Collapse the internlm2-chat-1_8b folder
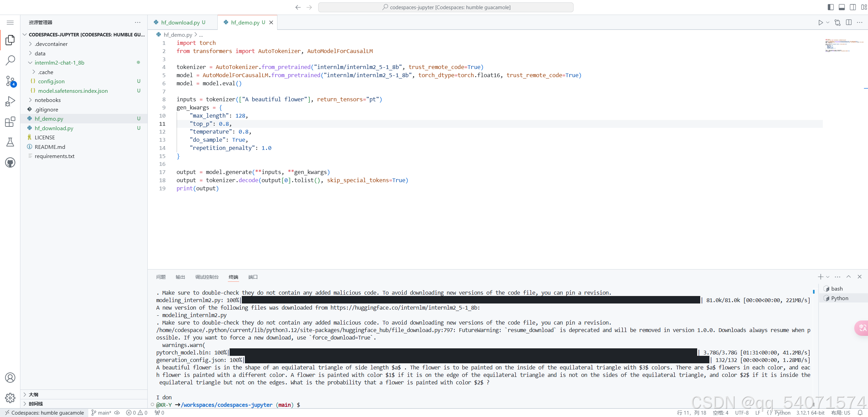Image resolution: width=868 pixels, height=417 pixels. click(x=59, y=63)
